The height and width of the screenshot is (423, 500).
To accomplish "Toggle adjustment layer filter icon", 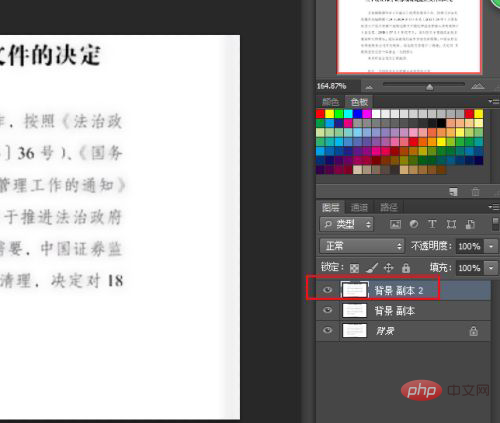I will [x=414, y=224].
